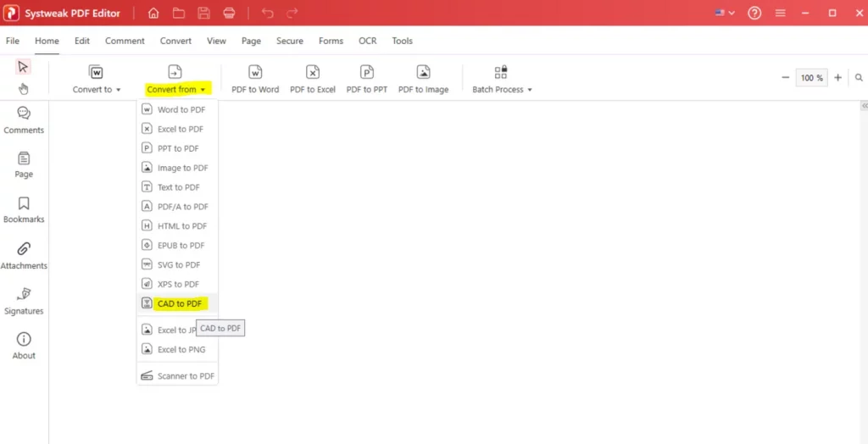This screenshot has width=868, height=444.
Task: Choose Image to PDF from menu
Action: [177, 168]
